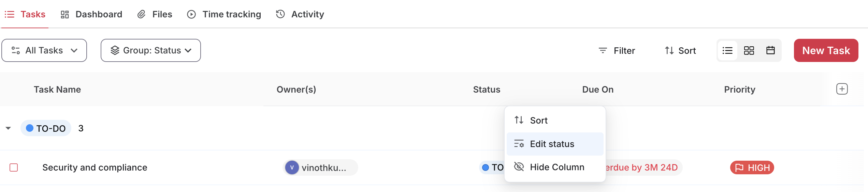Open the All Tasks dropdown

click(x=44, y=50)
